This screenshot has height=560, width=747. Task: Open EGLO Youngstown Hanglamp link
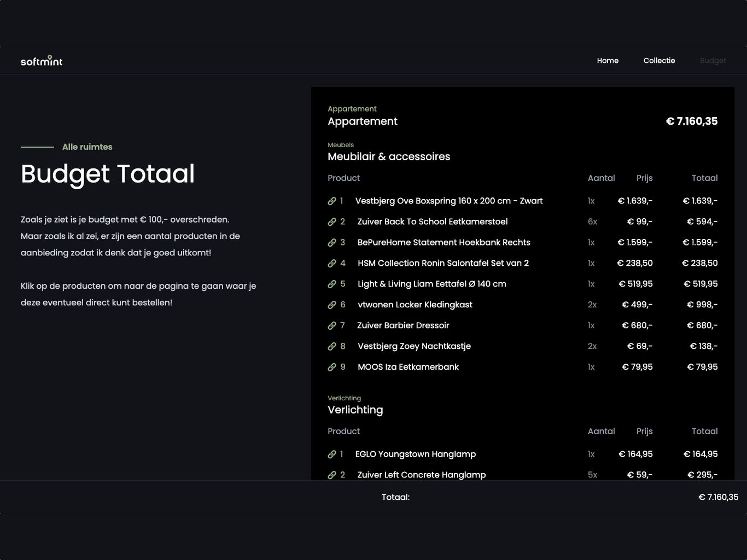coord(416,454)
